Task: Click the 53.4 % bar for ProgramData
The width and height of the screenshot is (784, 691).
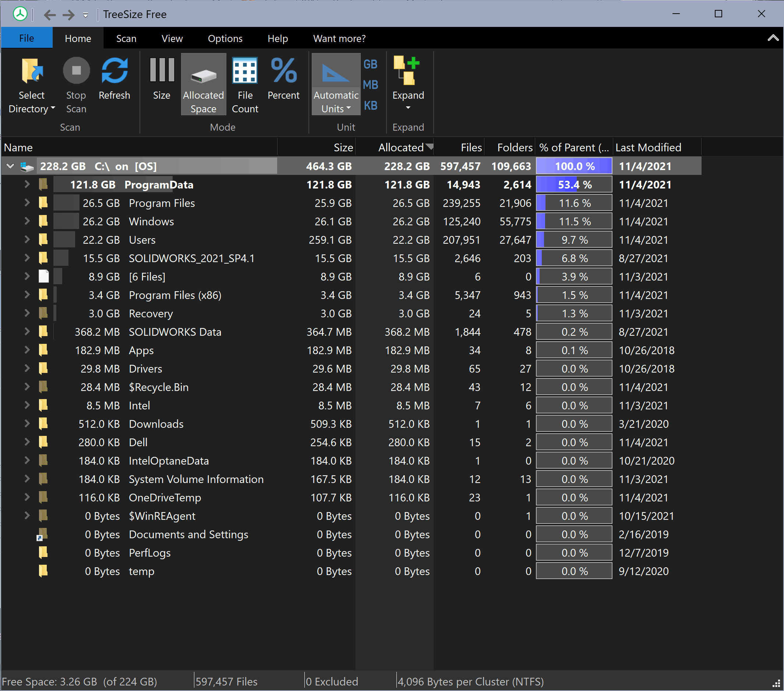Action: tap(574, 184)
